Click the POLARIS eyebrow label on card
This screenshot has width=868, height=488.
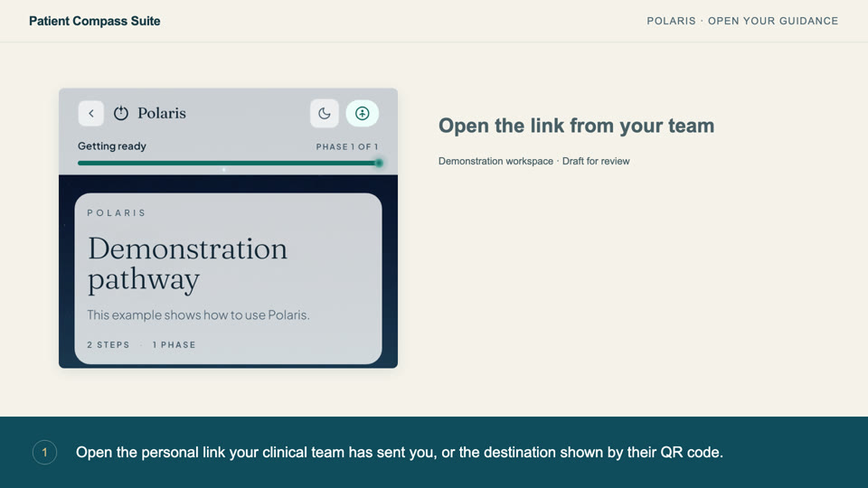click(x=117, y=213)
